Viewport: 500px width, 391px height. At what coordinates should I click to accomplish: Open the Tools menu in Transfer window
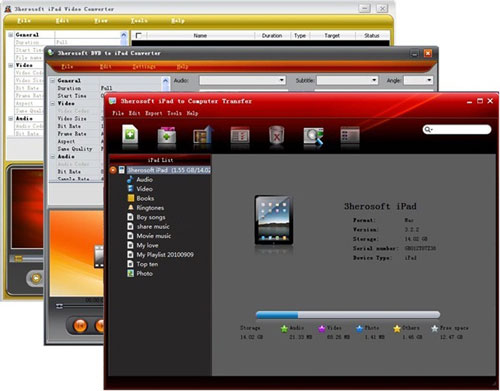(174, 113)
